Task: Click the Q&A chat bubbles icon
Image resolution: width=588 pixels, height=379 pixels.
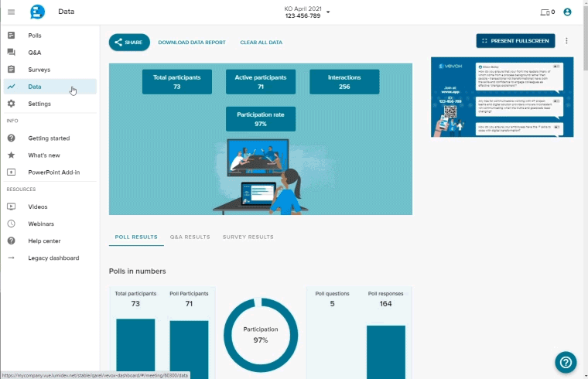Action: tap(12, 52)
